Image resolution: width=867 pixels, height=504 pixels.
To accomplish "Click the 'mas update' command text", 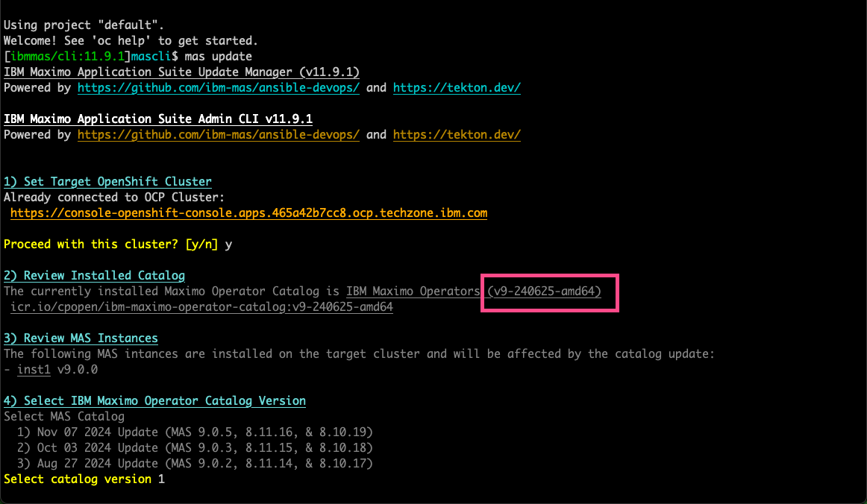I will click(x=219, y=57).
